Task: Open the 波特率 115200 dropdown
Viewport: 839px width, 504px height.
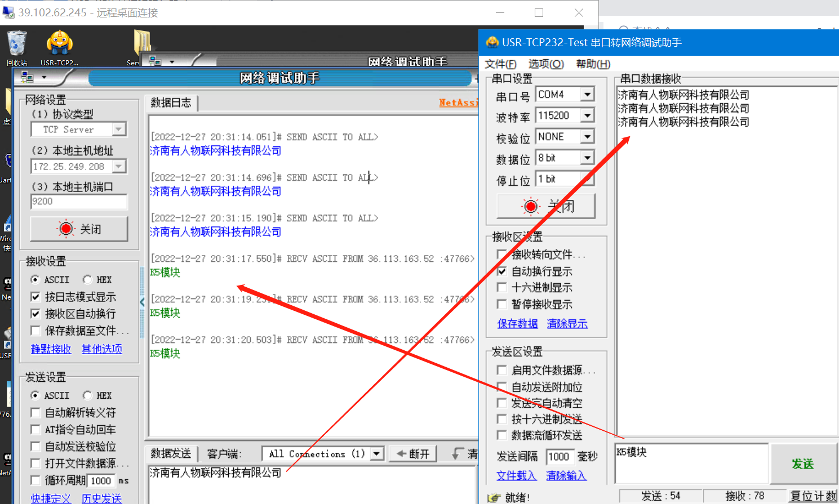Action: [x=587, y=115]
